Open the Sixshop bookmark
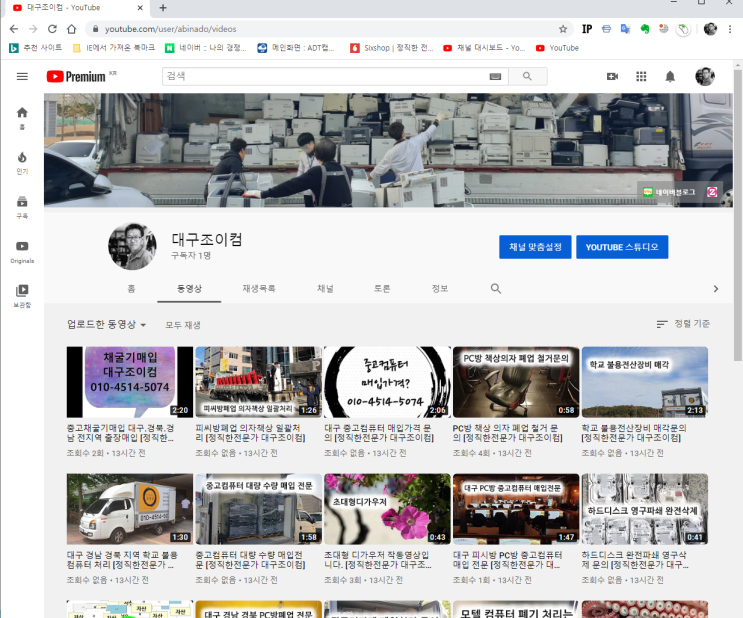743x618 pixels. click(392, 48)
